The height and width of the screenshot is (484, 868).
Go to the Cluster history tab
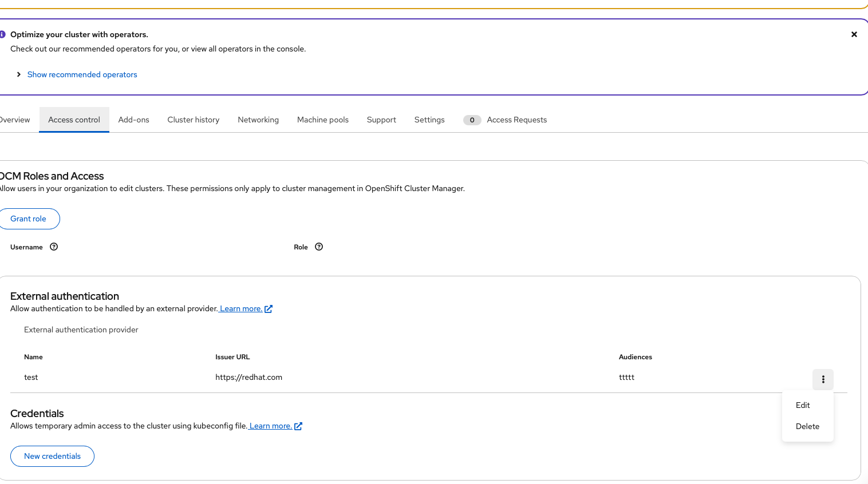point(193,120)
